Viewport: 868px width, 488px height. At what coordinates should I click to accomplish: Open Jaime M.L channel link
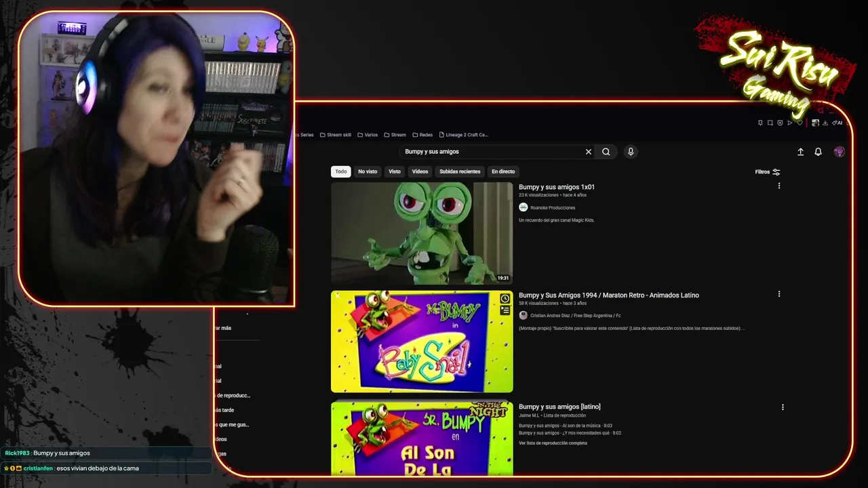click(x=529, y=415)
